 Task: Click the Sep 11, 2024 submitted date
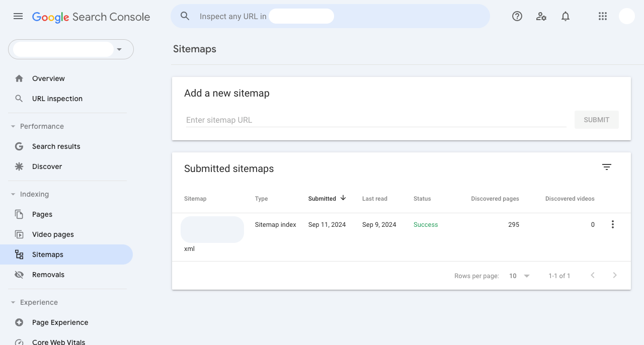[327, 225]
